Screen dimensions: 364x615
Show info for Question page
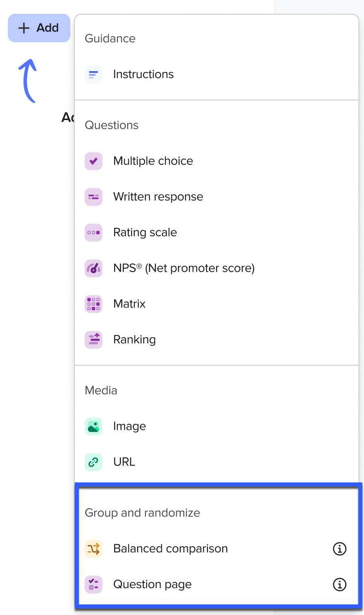[340, 584]
